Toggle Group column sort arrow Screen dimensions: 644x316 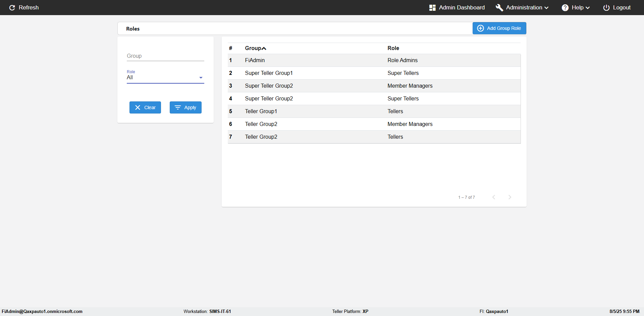(x=264, y=48)
